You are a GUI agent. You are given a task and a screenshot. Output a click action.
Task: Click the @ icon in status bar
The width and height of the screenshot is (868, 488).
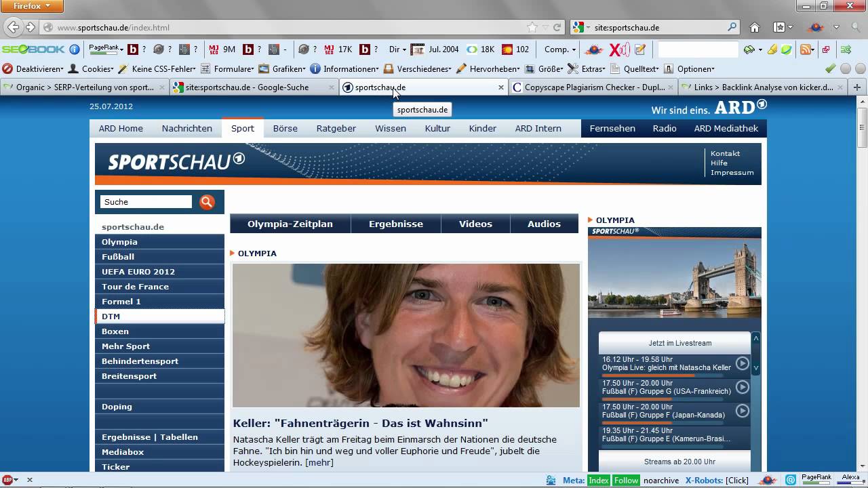791,480
